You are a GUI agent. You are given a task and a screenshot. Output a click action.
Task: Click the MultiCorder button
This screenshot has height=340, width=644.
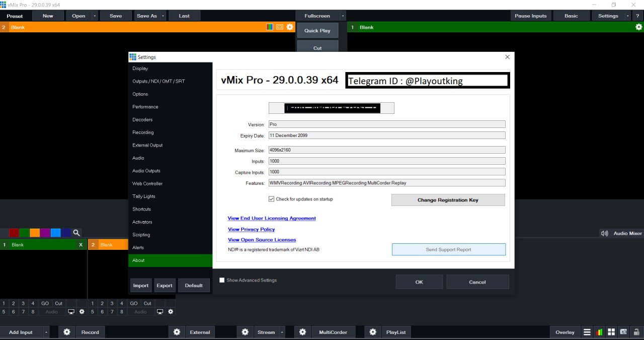pos(333,332)
